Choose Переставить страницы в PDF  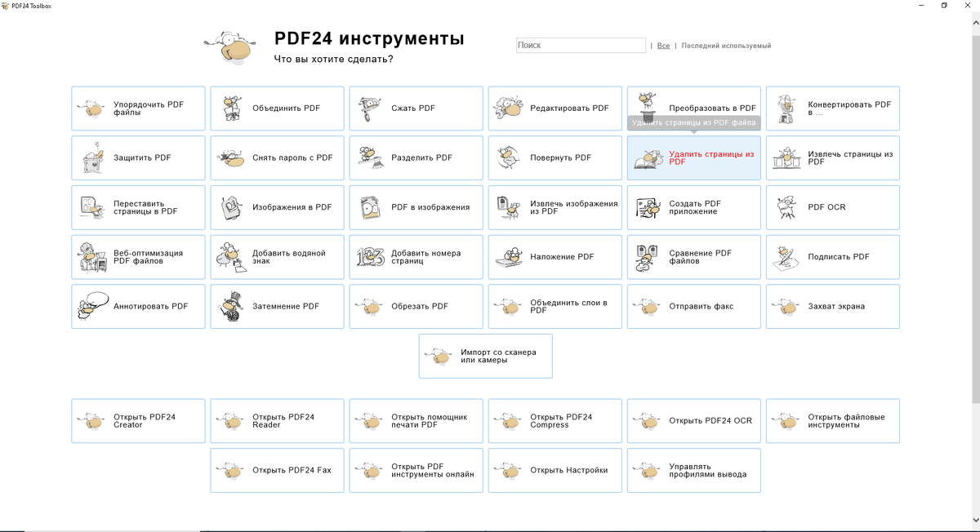138,207
